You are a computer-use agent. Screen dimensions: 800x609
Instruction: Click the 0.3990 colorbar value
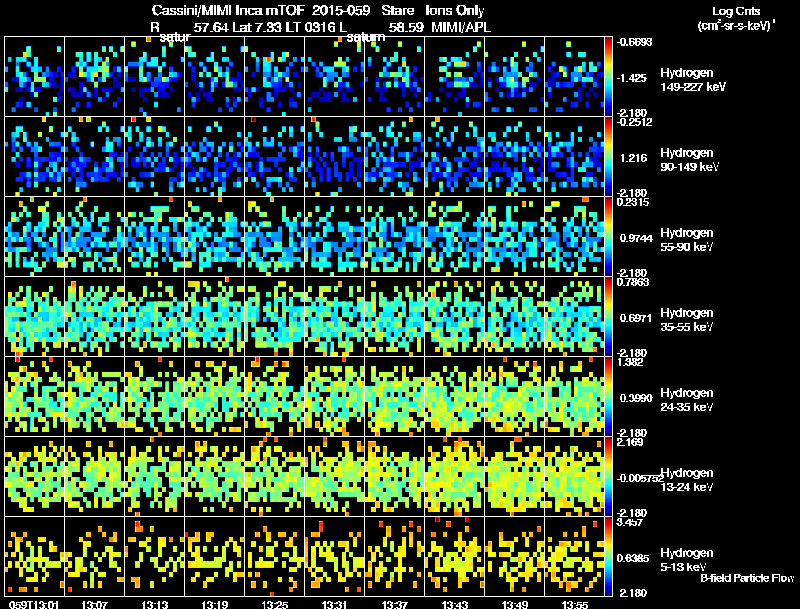click(636, 398)
